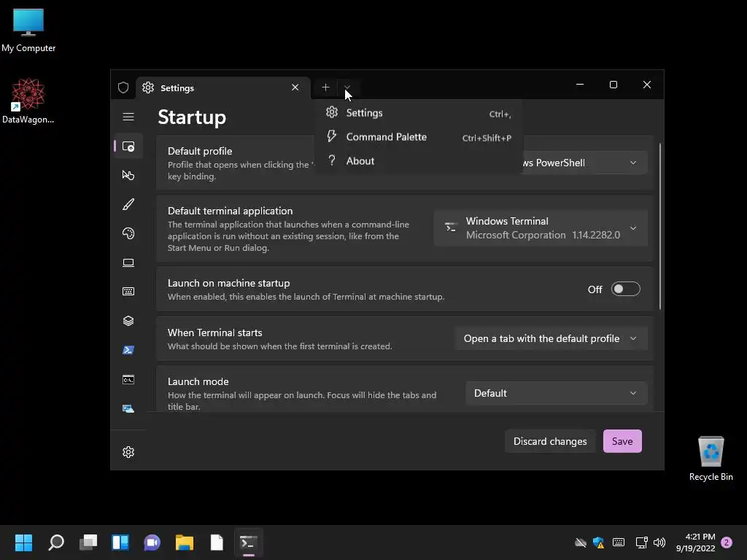
Task: Click the shield icon in the title bar
Action: pyautogui.click(x=123, y=87)
